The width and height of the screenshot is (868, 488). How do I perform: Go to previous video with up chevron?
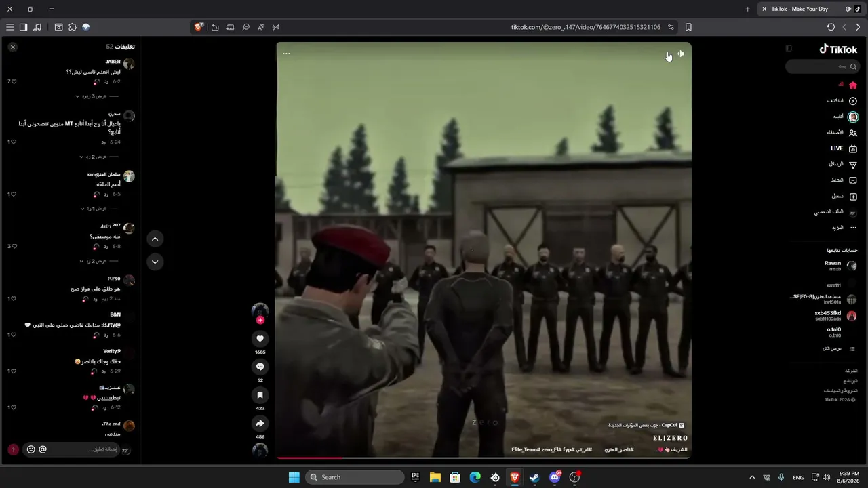click(x=155, y=239)
